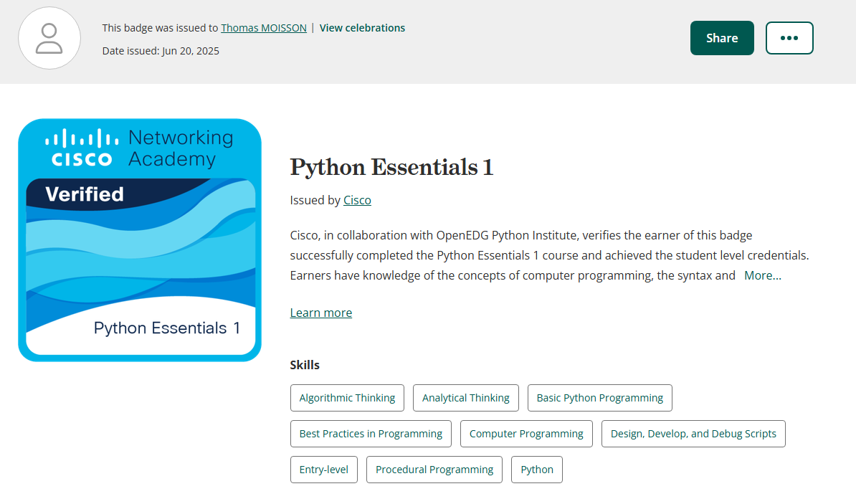
Task: Choose the Computer Programming skill tag
Action: pos(526,434)
